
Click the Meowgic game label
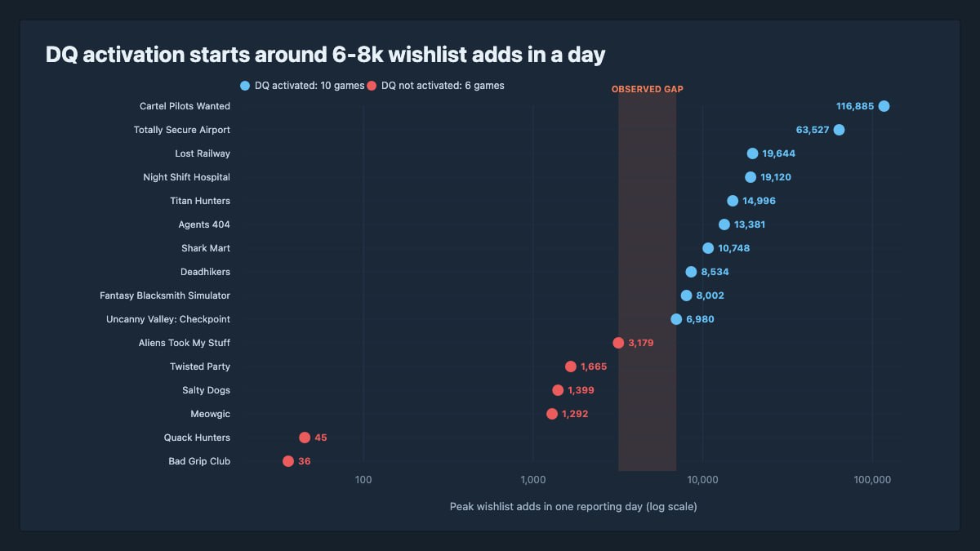pyautogui.click(x=211, y=414)
